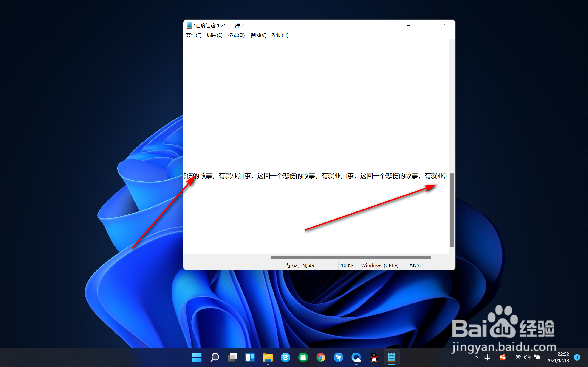Open the 视图(V) menu
Screen dimensions: 588x367
[258, 35]
